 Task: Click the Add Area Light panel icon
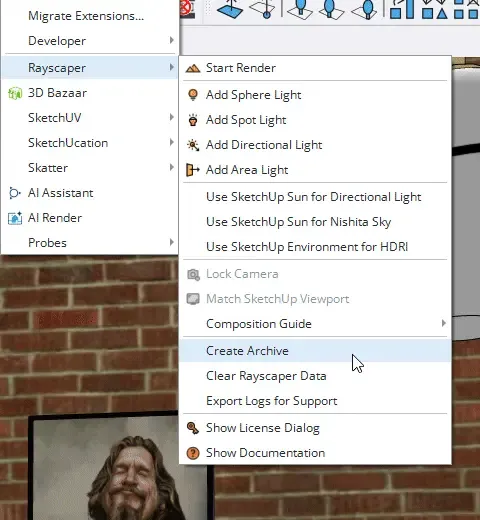tap(193, 170)
